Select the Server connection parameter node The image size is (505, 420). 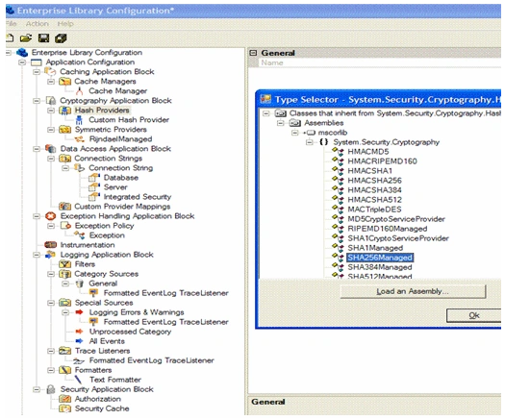pyautogui.click(x=115, y=187)
